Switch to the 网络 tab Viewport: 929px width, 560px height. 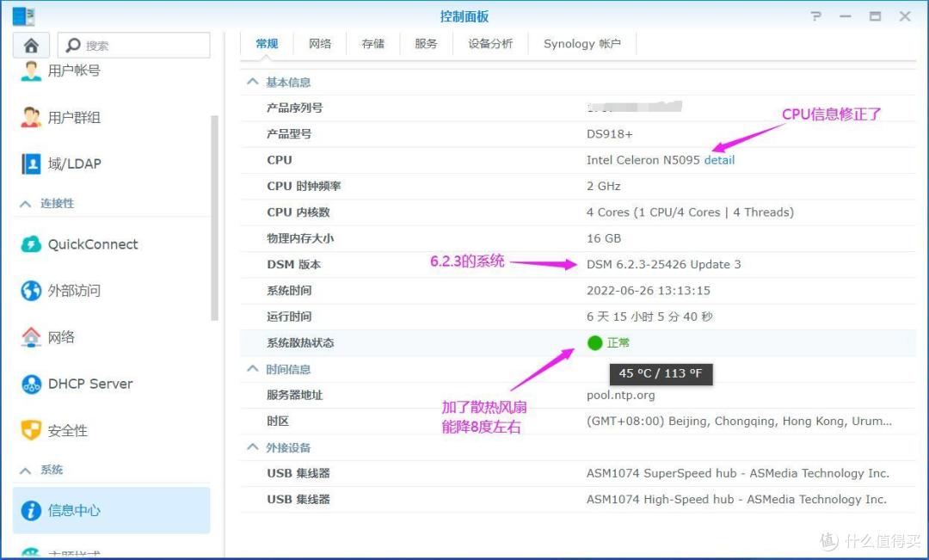point(320,44)
